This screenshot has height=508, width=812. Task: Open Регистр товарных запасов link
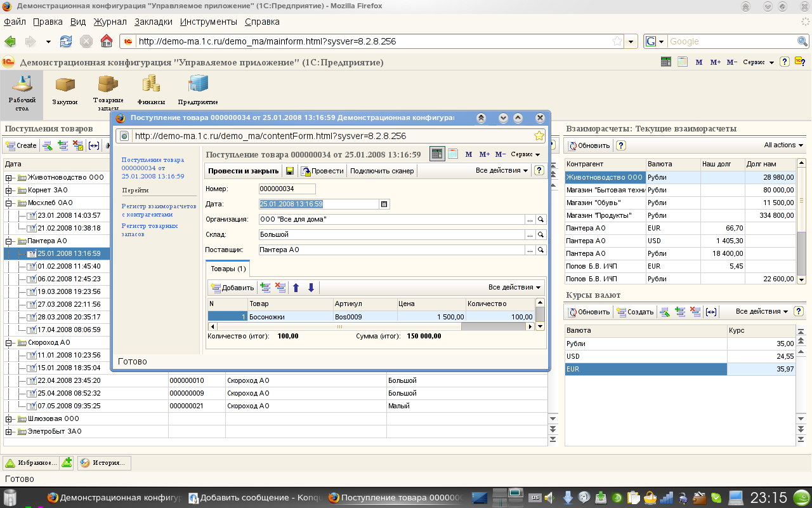150,230
